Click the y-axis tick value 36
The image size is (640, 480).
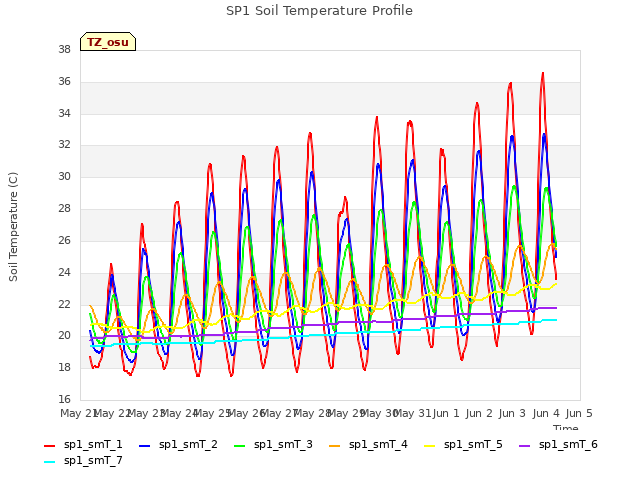click(64, 82)
